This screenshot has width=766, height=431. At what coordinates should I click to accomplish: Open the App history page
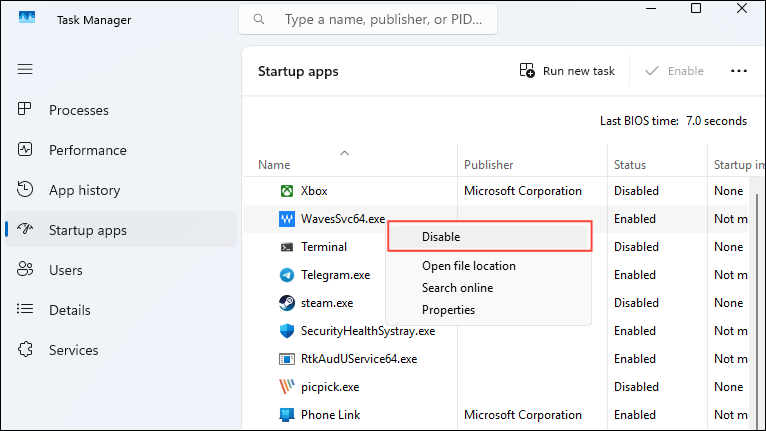point(85,190)
